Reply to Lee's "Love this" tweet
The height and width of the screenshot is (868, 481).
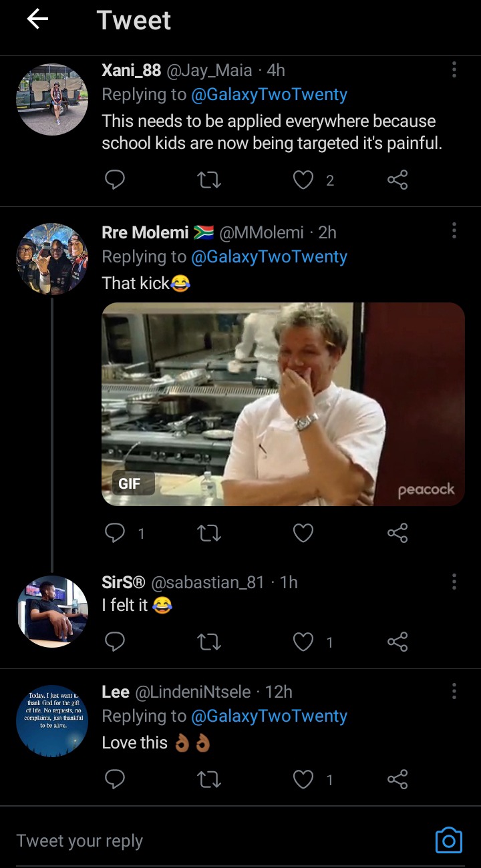[115, 779]
